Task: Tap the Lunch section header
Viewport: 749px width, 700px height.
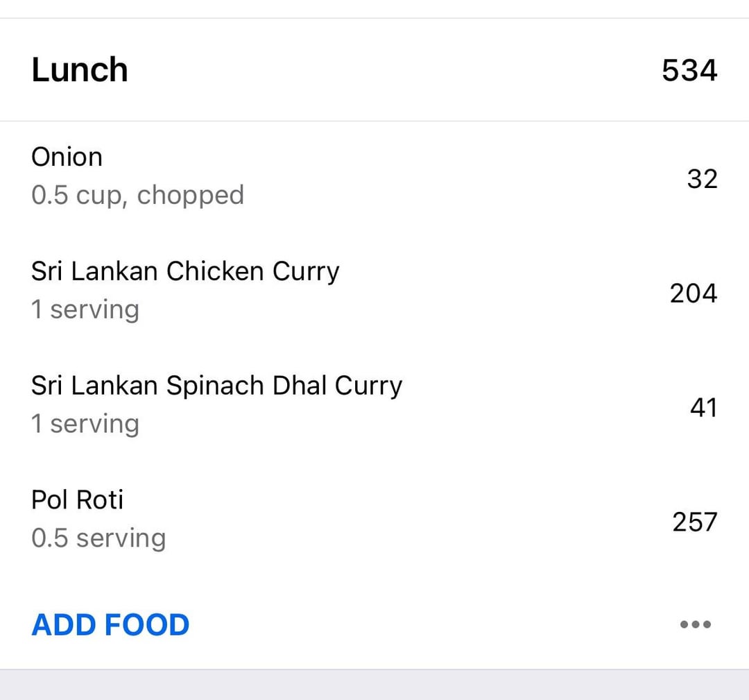Action: pos(374,70)
